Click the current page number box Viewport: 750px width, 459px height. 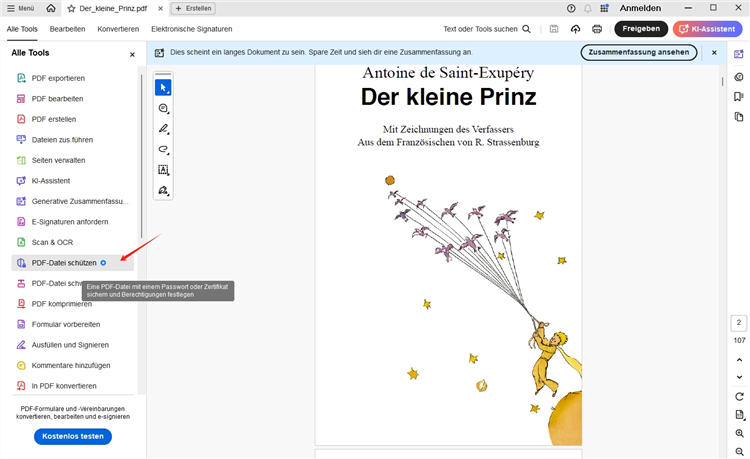(x=739, y=323)
